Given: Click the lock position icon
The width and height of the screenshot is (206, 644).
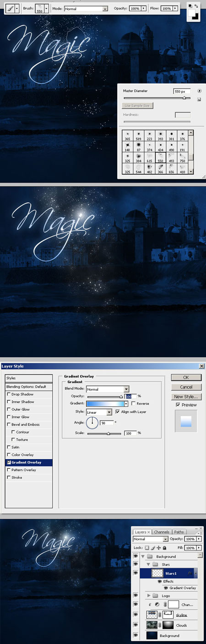Looking at the screenshot, I should click(x=158, y=548).
